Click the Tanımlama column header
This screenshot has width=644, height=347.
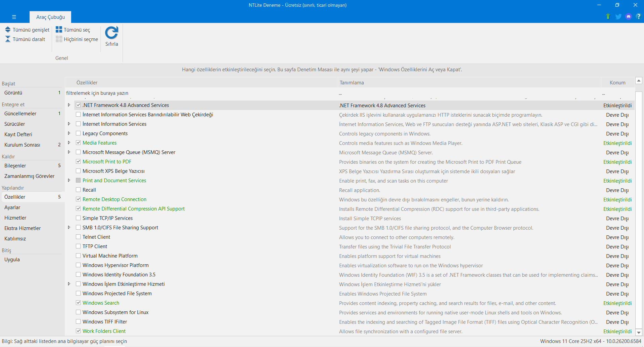click(x=469, y=83)
